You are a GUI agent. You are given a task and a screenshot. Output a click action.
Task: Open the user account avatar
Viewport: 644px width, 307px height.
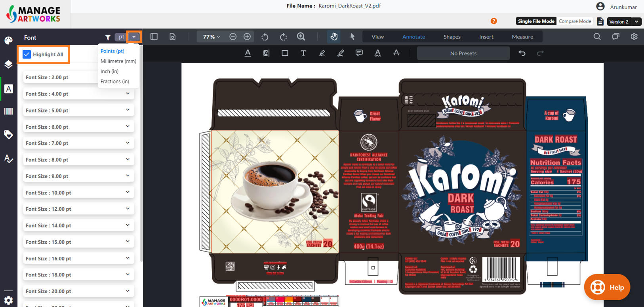tap(600, 6)
